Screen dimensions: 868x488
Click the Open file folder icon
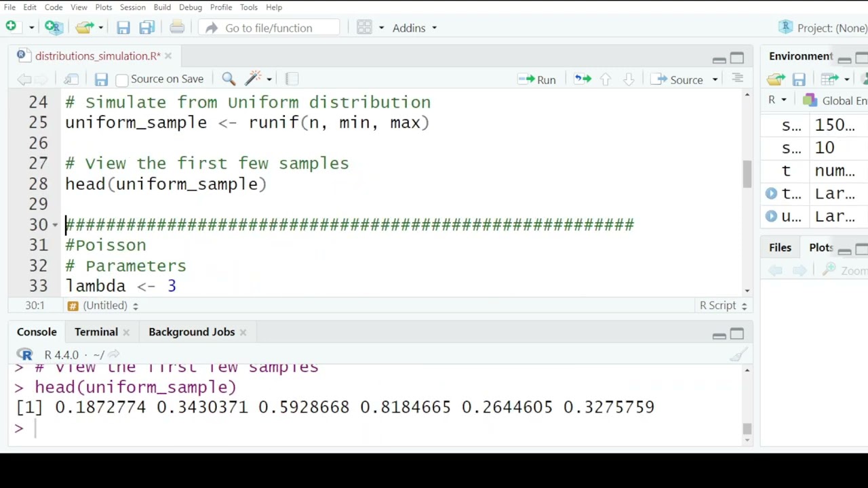click(x=85, y=28)
